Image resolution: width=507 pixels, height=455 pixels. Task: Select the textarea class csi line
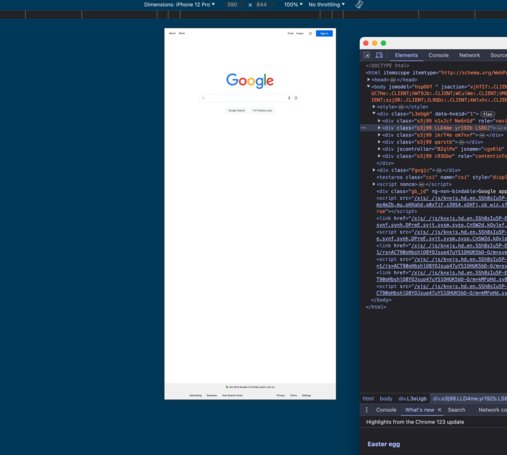(x=442, y=177)
